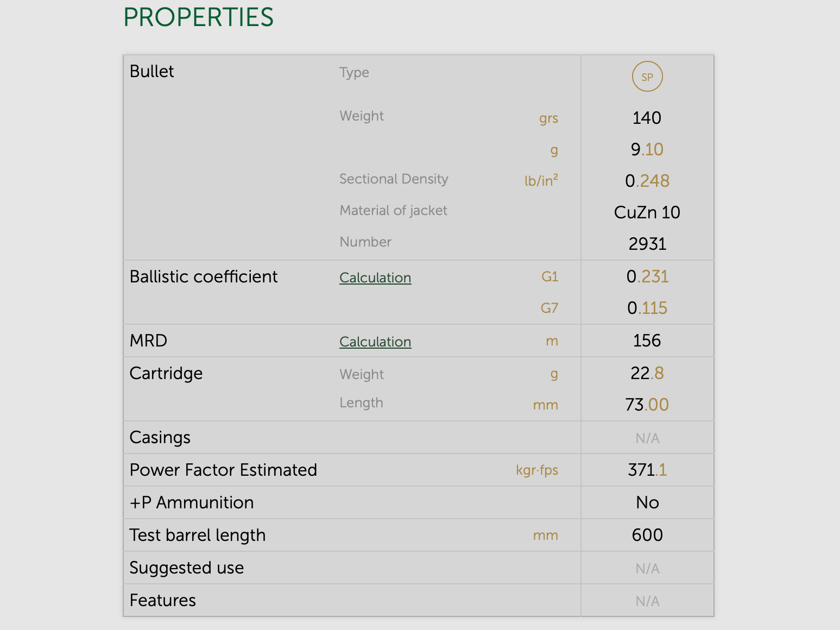
Task: Click the MRD value 156
Action: point(647,341)
